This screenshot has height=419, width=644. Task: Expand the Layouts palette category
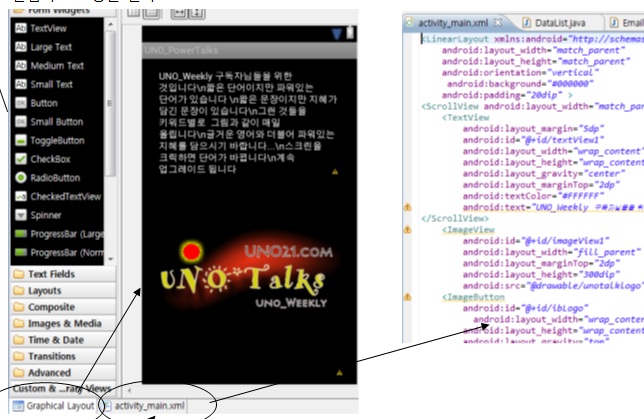(x=62, y=290)
